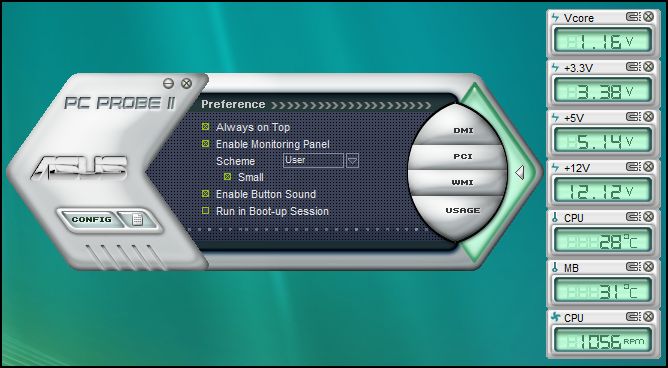
Task: Click the +5V reading 5.14 V
Action: coord(602,141)
